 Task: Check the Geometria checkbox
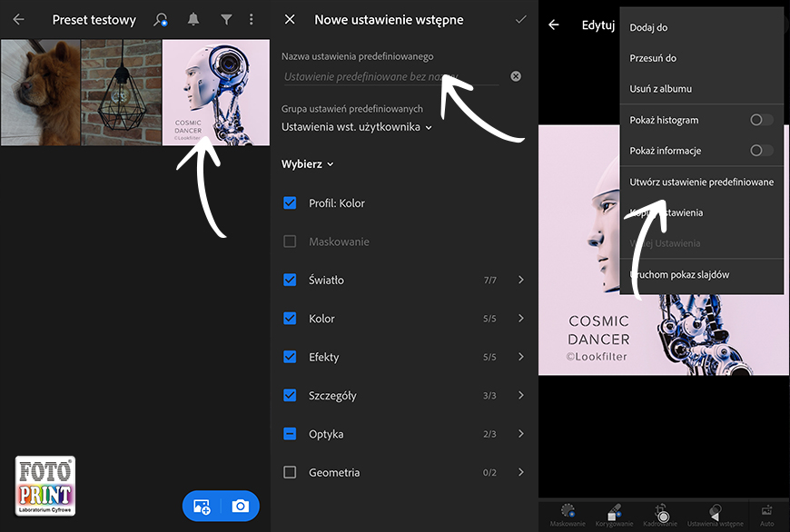pyautogui.click(x=290, y=472)
